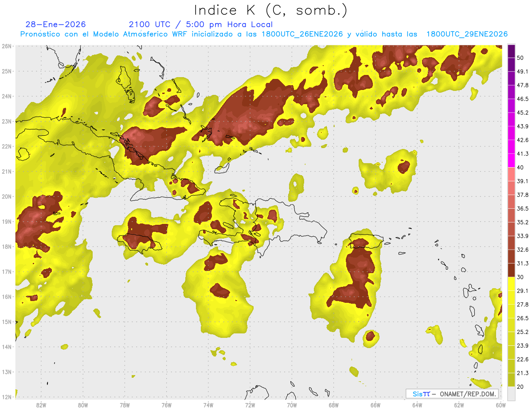This screenshot has width=532, height=411.
Task: Click the '49.1' value on the color scale
Action: click(x=522, y=71)
